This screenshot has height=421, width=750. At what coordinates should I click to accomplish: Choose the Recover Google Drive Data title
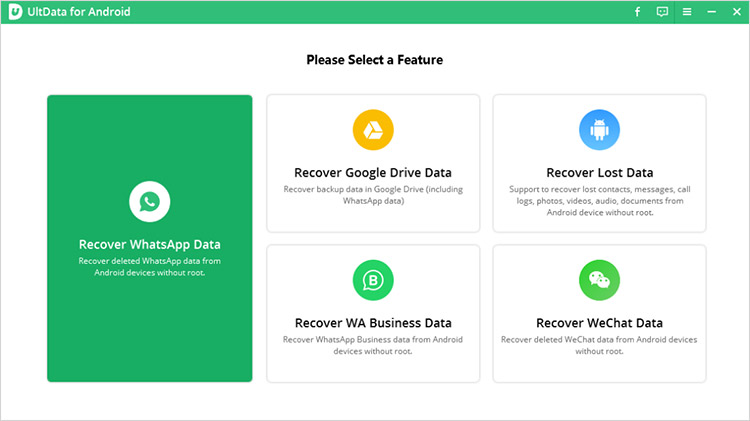coord(373,173)
